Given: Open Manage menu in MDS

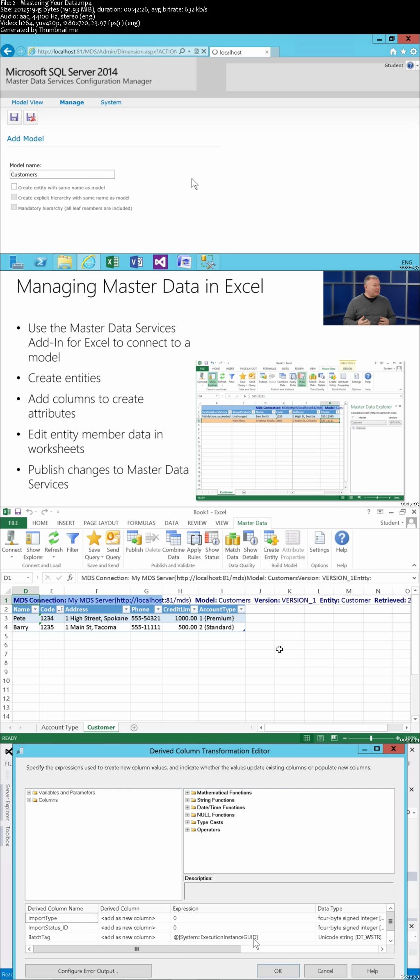Looking at the screenshot, I should click(x=72, y=102).
